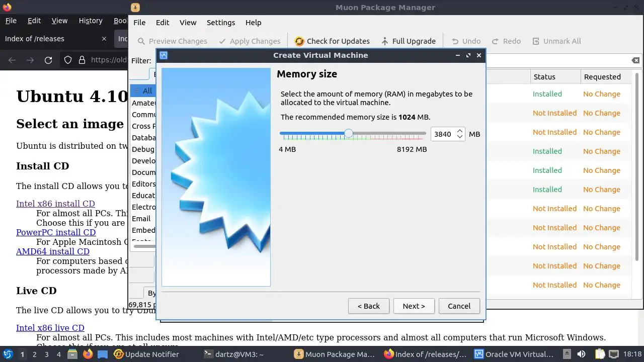Image resolution: width=644 pixels, height=362 pixels.
Task: Select the 'Debug' category in Muon
Action: coord(143,149)
